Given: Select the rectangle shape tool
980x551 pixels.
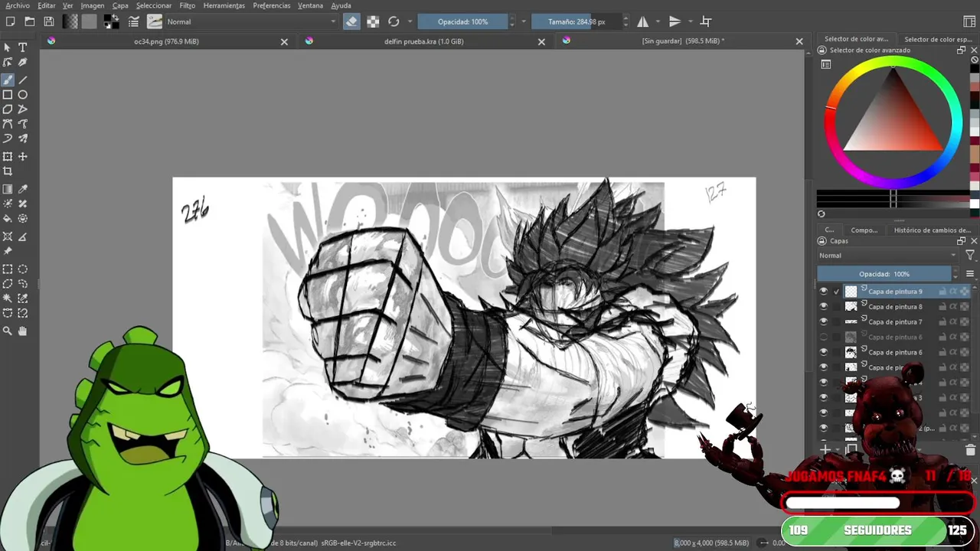Looking at the screenshot, I should point(8,95).
